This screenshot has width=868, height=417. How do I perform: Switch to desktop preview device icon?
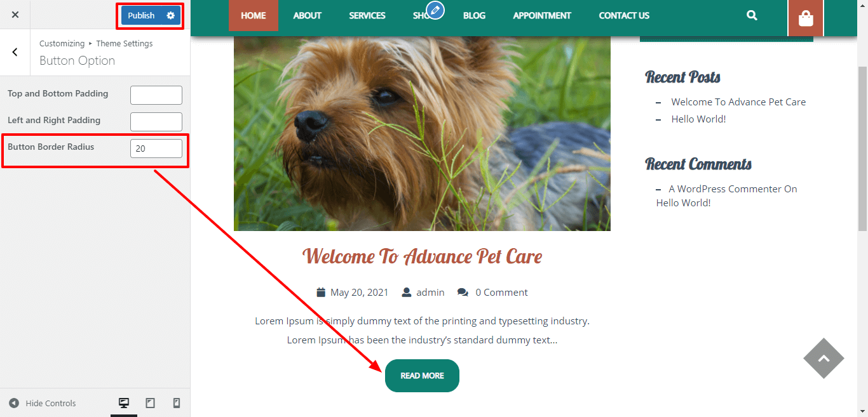coord(124,403)
